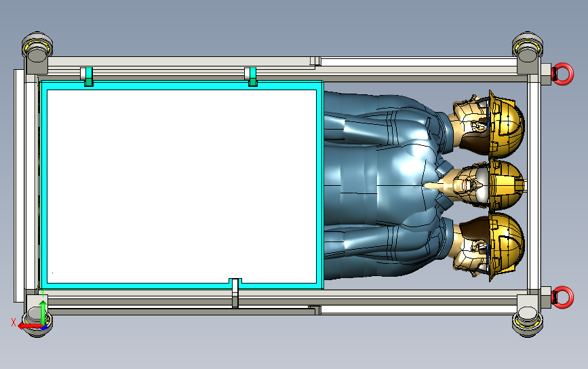Screen dimensions: 588x369
Task: Select the cyan frame's right vertical edge
Action: point(320,185)
